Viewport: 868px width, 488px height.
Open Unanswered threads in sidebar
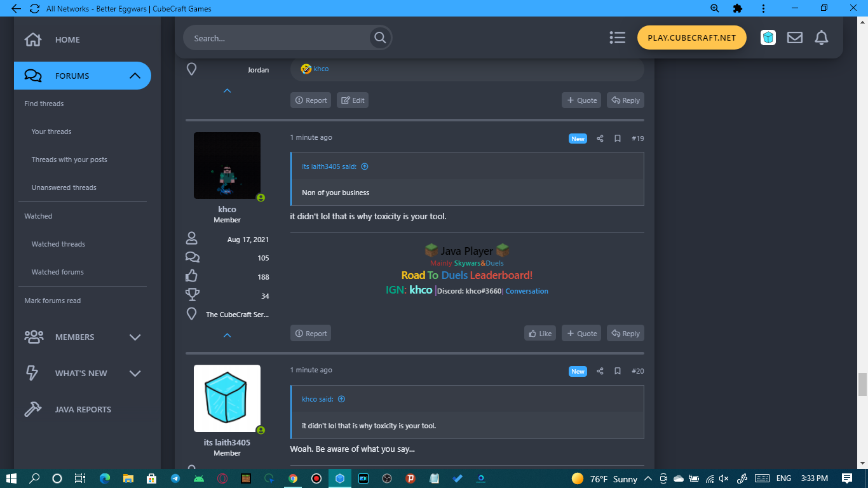coord(64,187)
